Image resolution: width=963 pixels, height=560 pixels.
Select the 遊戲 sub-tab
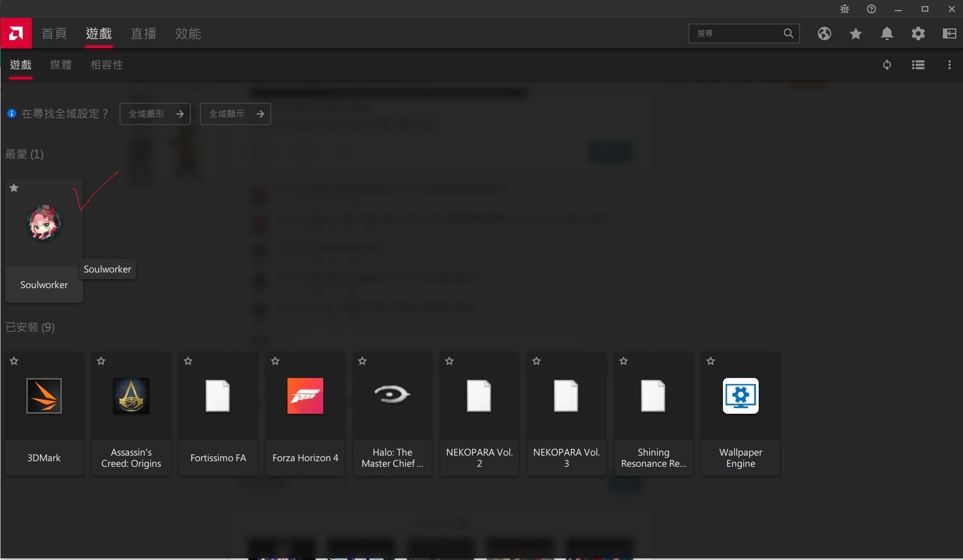pos(21,65)
